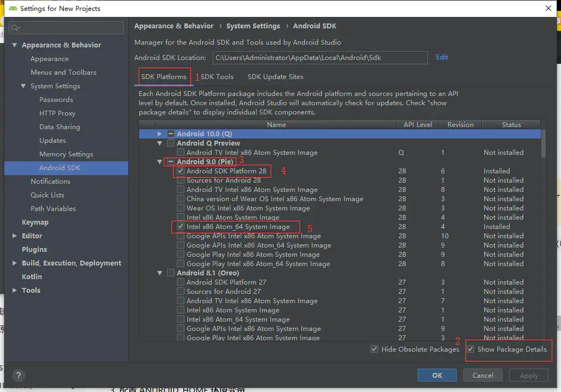Check Sources for Android 28

(181, 180)
